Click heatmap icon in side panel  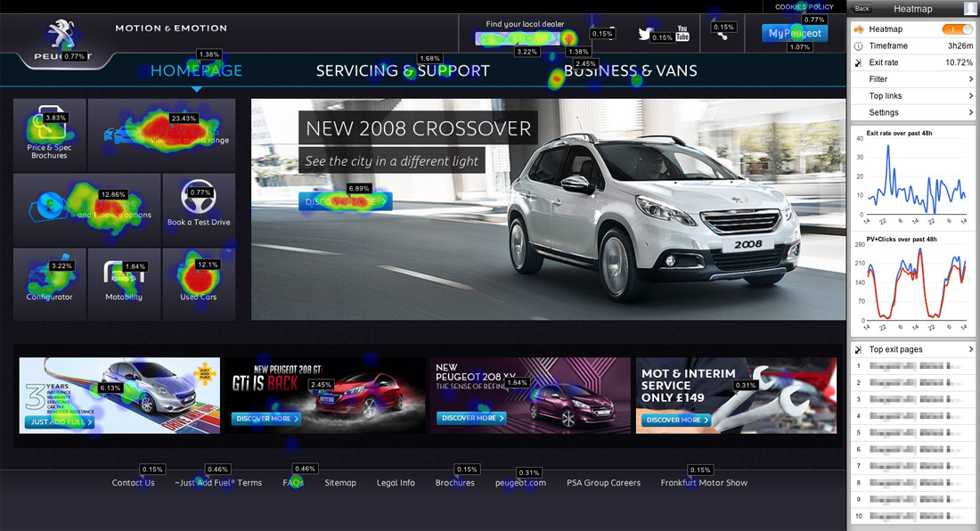point(859,29)
